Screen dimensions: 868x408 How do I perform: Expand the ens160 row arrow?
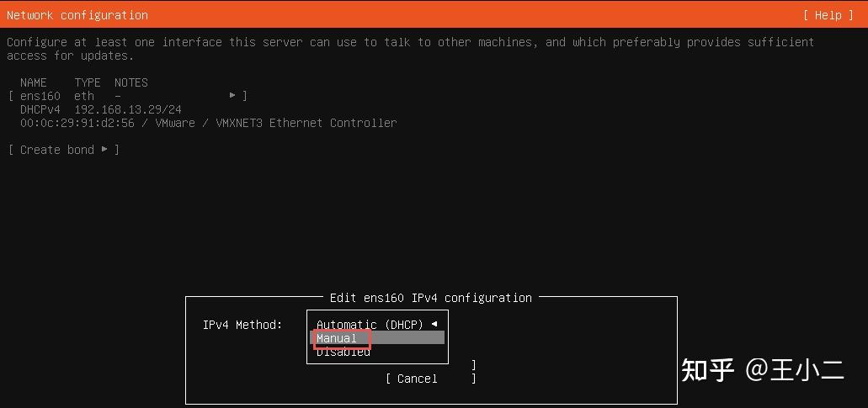coord(233,96)
